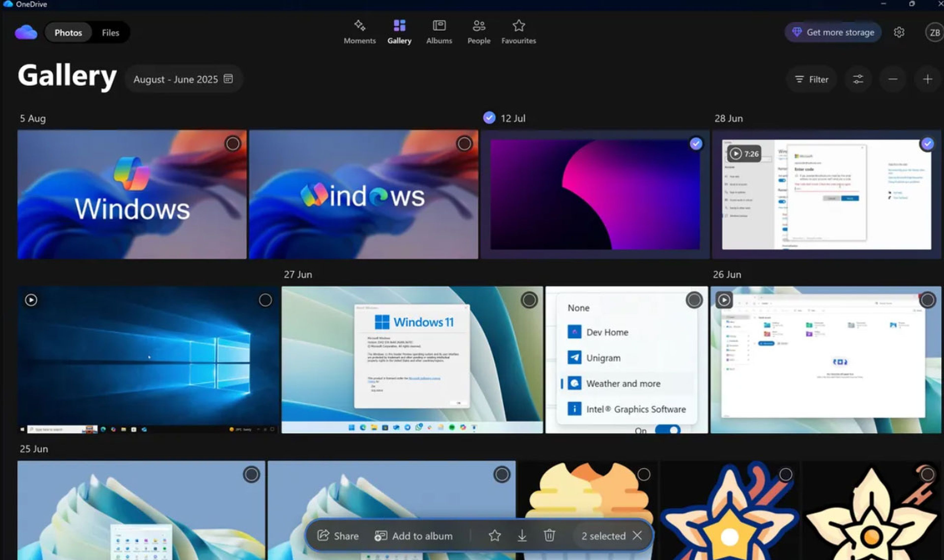944x560 pixels.
Task: Select second 25 Jun wallpaper image
Action: pos(502,474)
